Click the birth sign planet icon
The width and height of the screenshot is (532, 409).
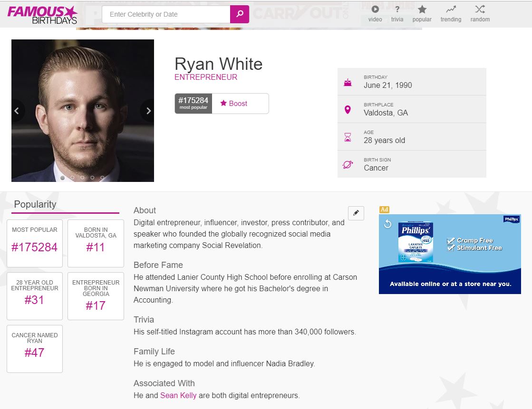point(348,165)
